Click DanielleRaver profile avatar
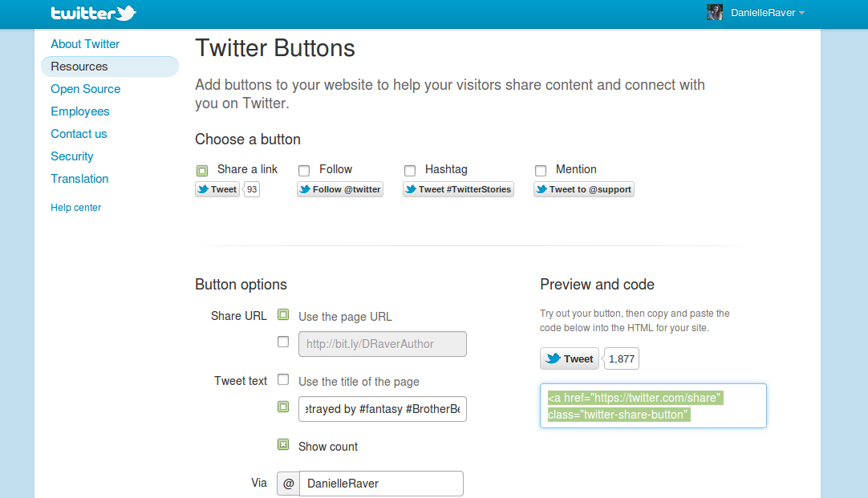 point(715,12)
